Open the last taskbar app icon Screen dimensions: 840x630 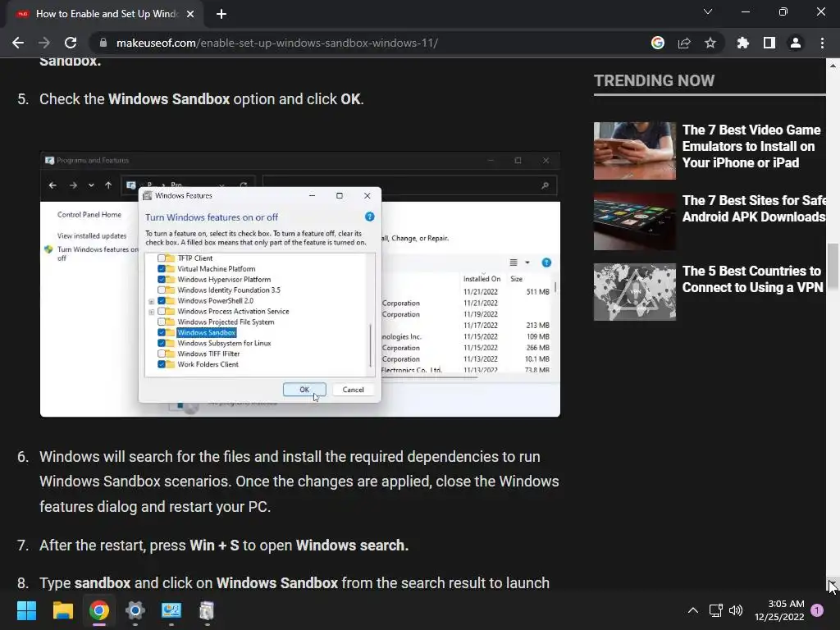(208, 610)
